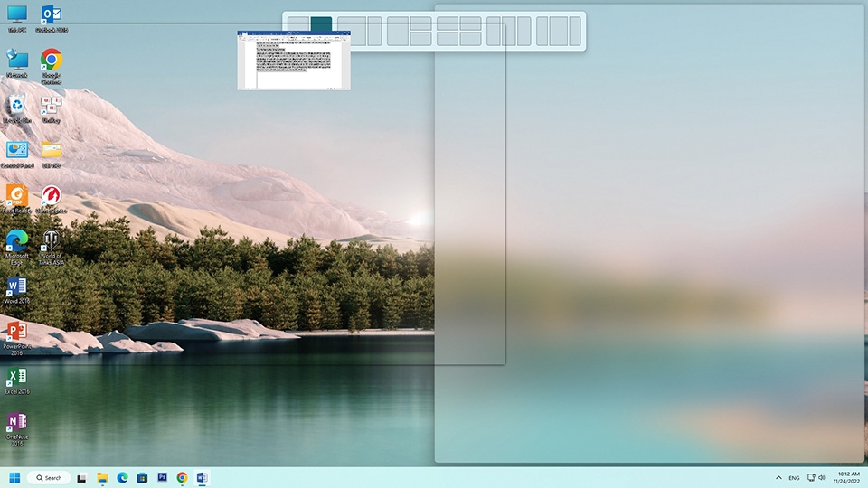Choose the top-left quadrant of the four-quadrant snap layout
The height and width of the screenshot is (488, 868).
[448, 23]
